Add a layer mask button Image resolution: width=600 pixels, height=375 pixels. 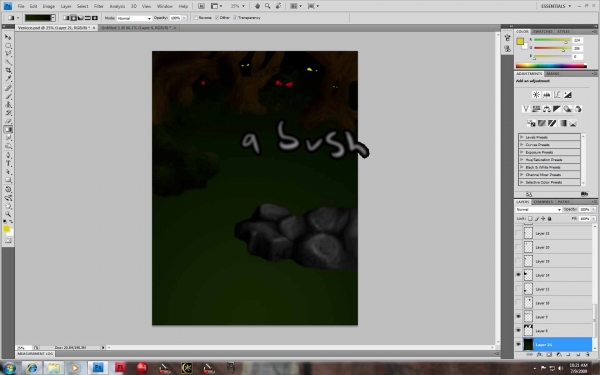coord(549,354)
